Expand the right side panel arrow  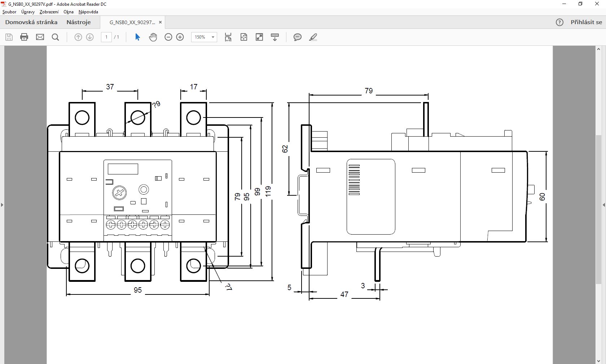pyautogui.click(x=603, y=205)
